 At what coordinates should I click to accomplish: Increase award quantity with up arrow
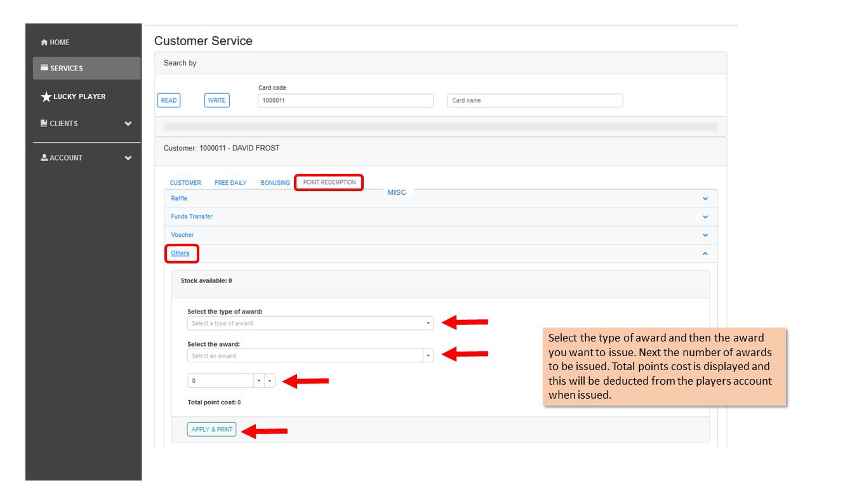pos(270,381)
